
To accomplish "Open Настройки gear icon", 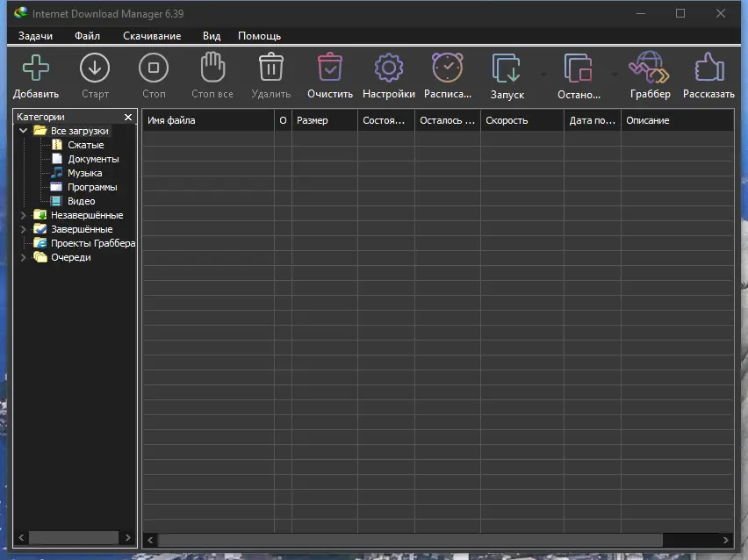I will point(388,68).
